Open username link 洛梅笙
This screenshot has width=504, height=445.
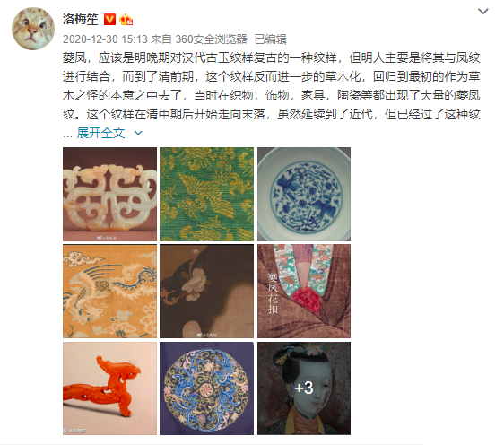click(x=81, y=20)
